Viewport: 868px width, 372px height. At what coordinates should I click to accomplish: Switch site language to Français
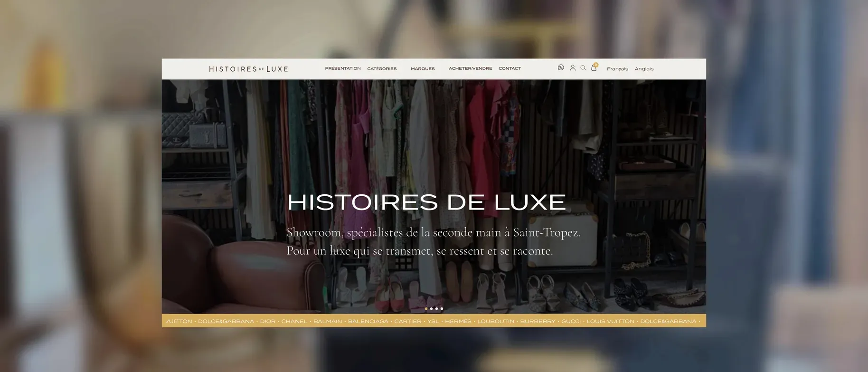(617, 69)
